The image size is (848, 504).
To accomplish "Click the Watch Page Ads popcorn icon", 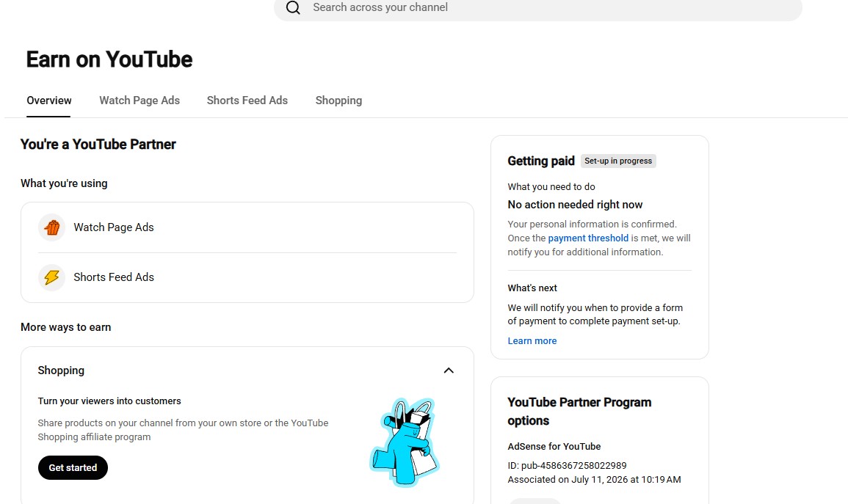I will (52, 227).
